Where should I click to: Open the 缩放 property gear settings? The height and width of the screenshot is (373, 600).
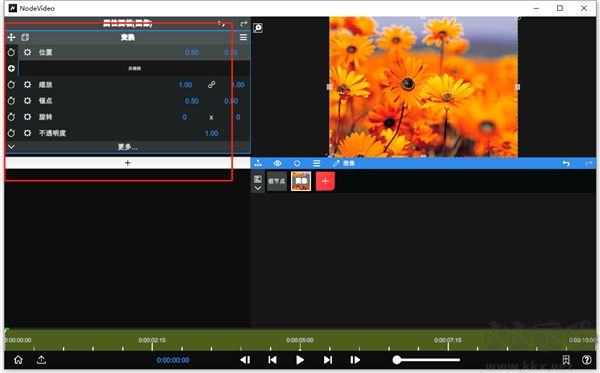pos(28,85)
